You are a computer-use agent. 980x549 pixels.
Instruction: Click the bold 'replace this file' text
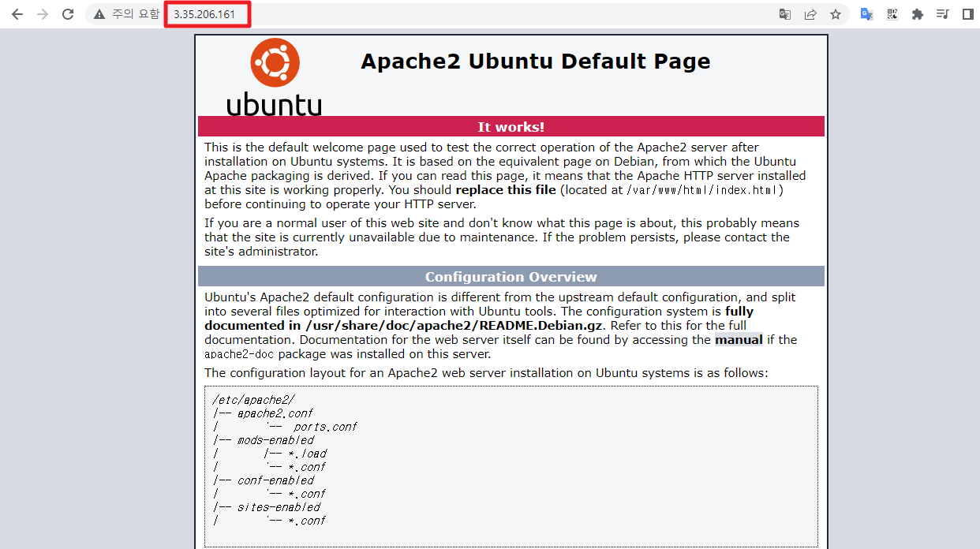tap(507, 190)
